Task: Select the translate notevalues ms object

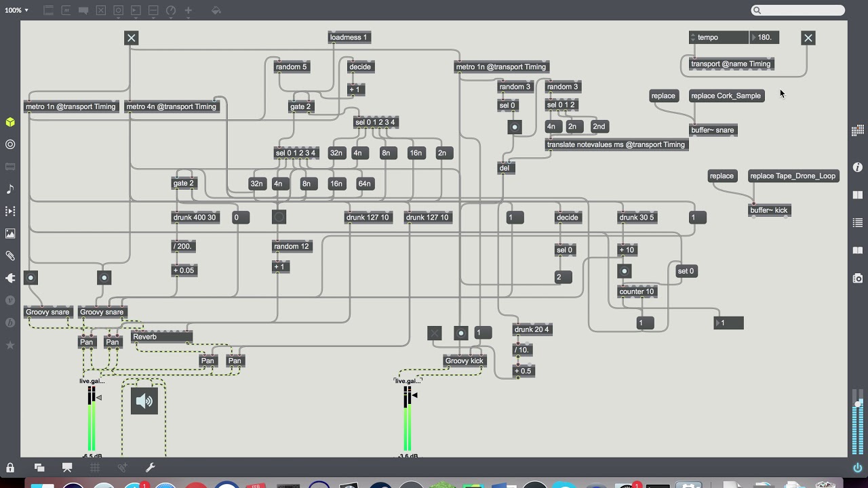Action: (616, 145)
